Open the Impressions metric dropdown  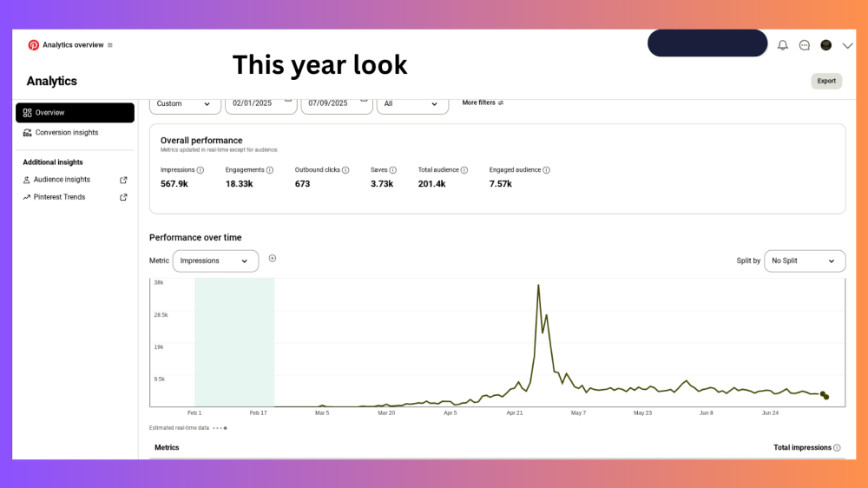tap(215, 260)
